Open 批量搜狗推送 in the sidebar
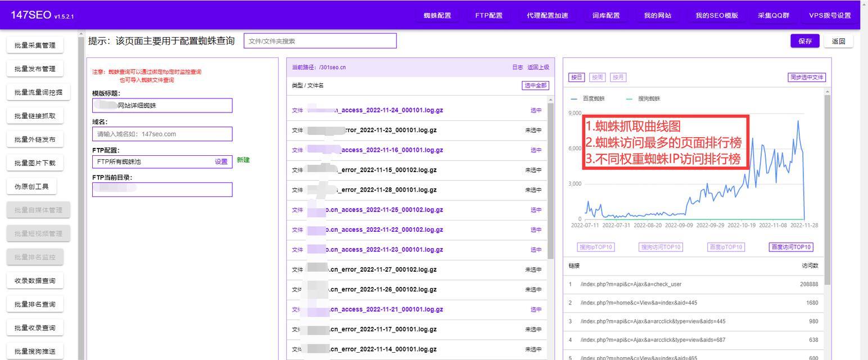Image resolution: width=868 pixels, height=360 pixels. [x=35, y=352]
